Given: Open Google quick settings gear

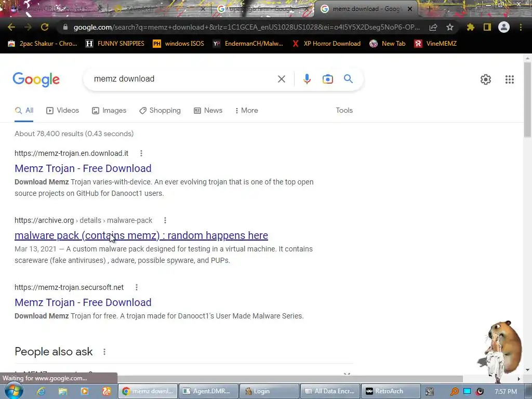Looking at the screenshot, I should tap(486, 79).
